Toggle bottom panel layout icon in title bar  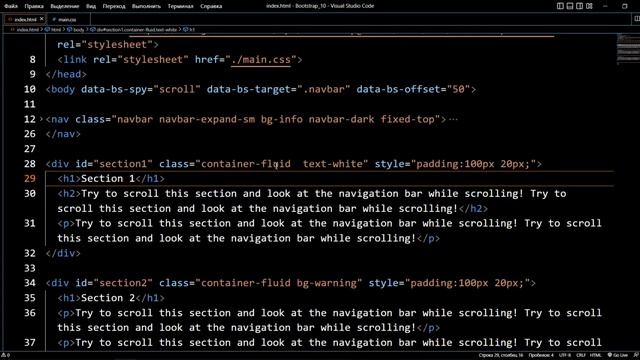point(570,6)
